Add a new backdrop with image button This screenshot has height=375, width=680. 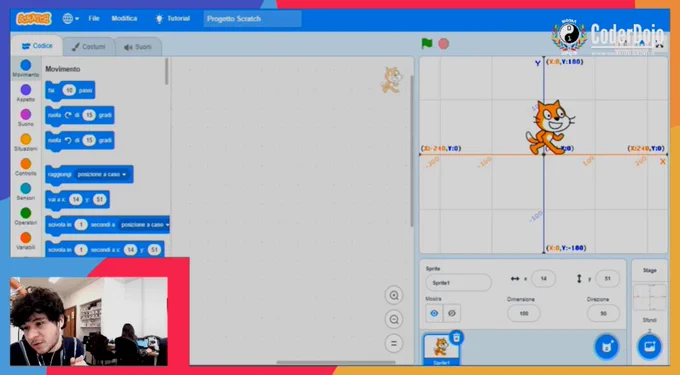click(649, 347)
